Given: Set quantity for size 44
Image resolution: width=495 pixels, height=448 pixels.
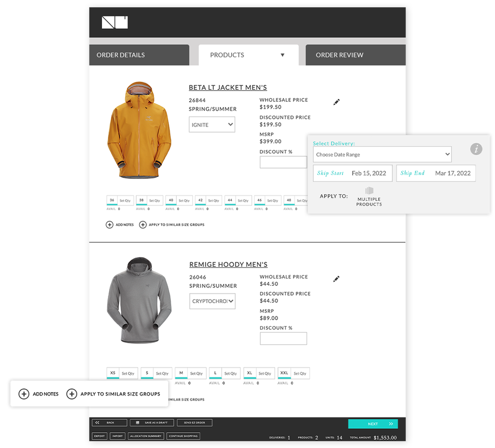Looking at the screenshot, I should pyautogui.click(x=243, y=201).
